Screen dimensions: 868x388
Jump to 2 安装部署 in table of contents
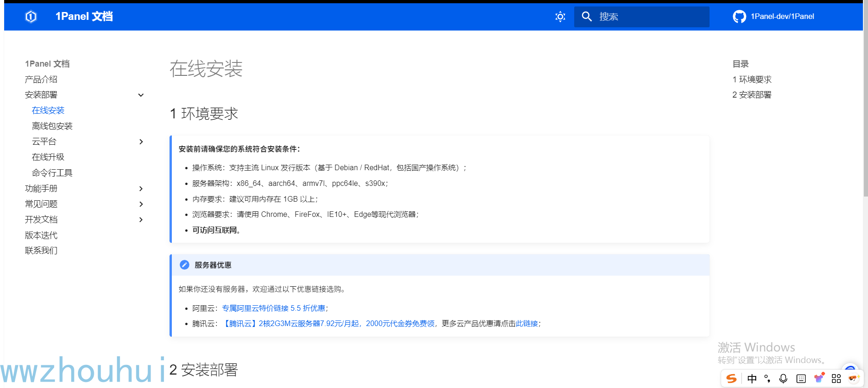[752, 95]
